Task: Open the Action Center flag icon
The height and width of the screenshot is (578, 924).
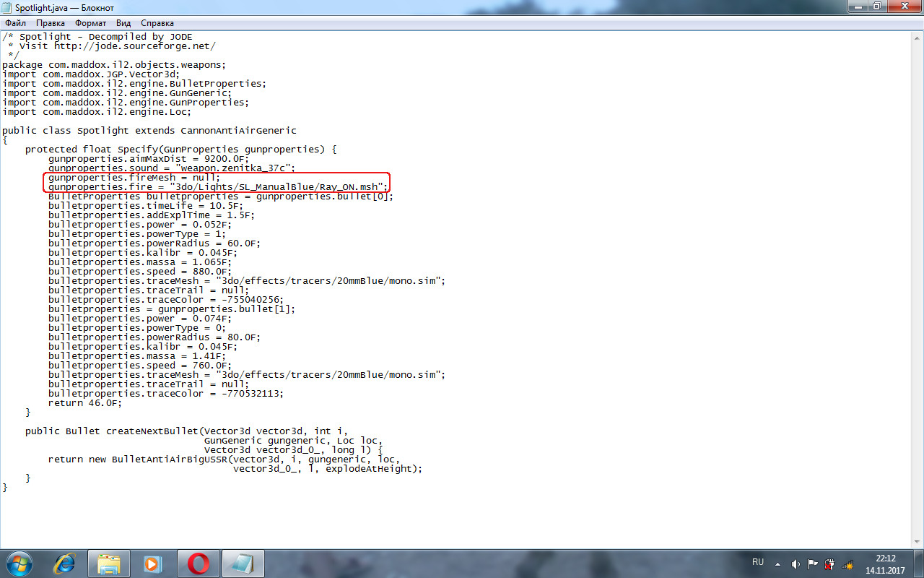Action: [x=813, y=564]
